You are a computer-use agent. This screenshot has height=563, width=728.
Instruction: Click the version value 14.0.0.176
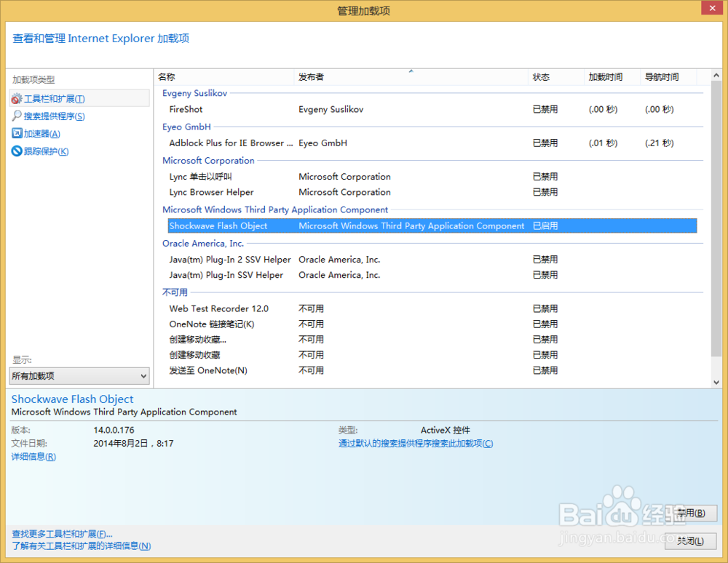(114, 431)
